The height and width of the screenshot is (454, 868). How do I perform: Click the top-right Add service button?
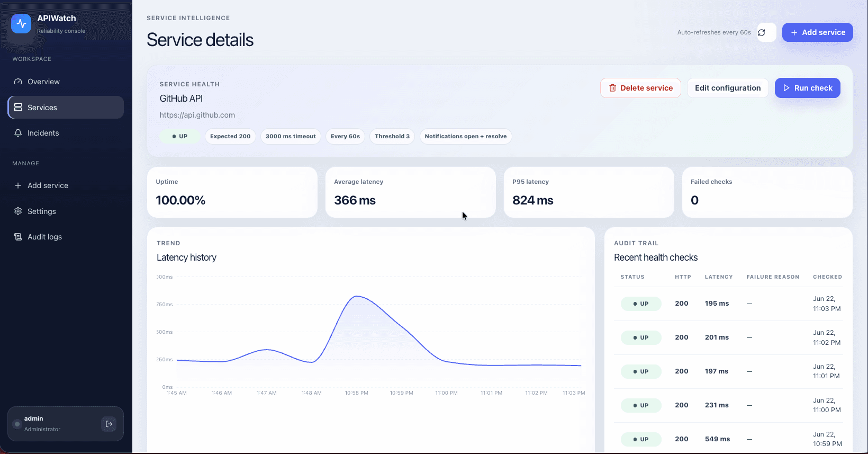point(817,32)
